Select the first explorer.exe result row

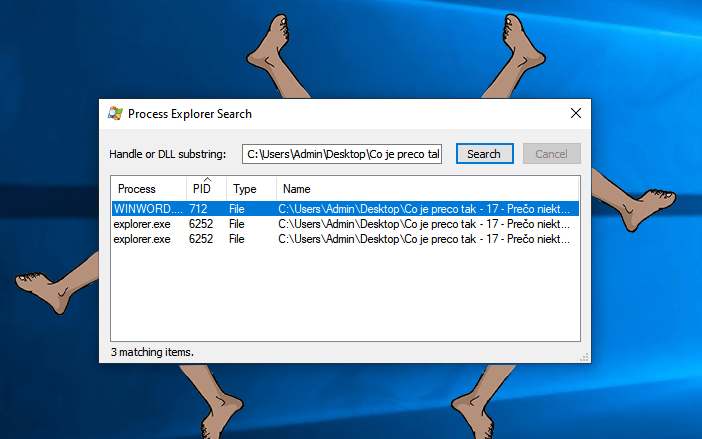146,224
